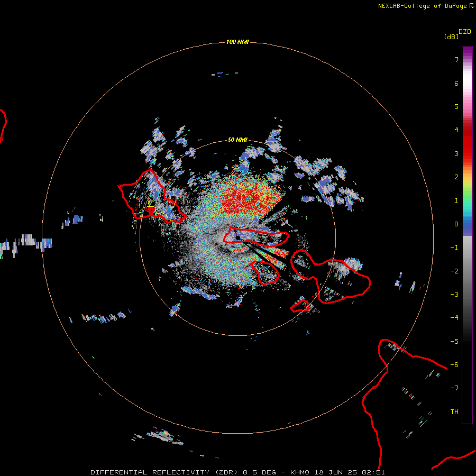Click the [dB] units label
476x476 pixels.
(x=451, y=36)
